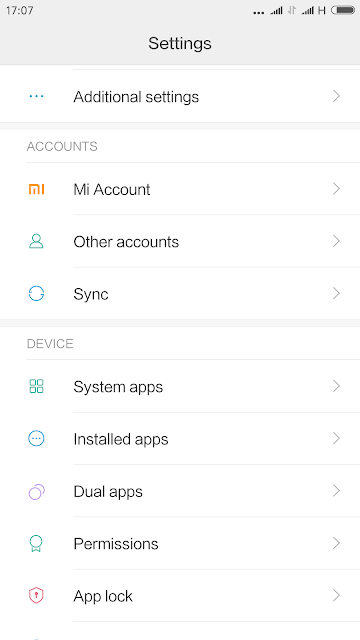Tap the Mi Account orange logo icon
Image resolution: width=360 pixels, height=640 pixels.
tap(36, 189)
